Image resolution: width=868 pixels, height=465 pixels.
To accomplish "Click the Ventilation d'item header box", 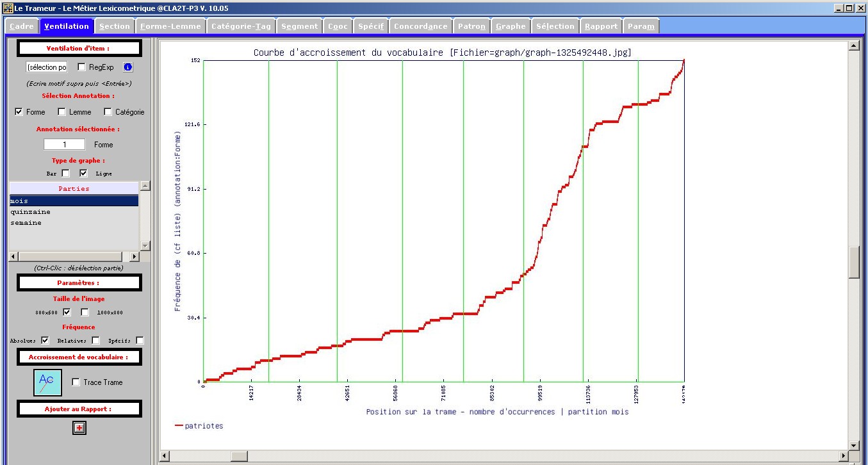I will point(79,49).
